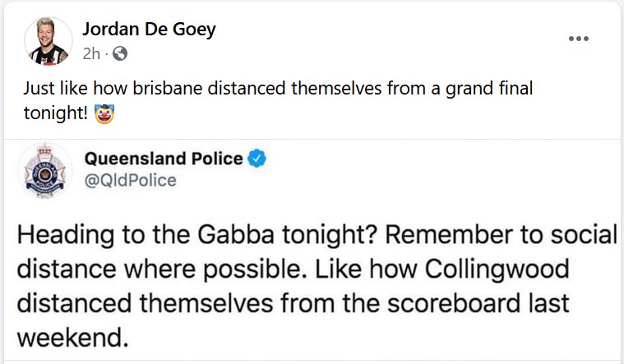Click the word "Remember" in the tweet

pyautogui.click(x=439, y=236)
